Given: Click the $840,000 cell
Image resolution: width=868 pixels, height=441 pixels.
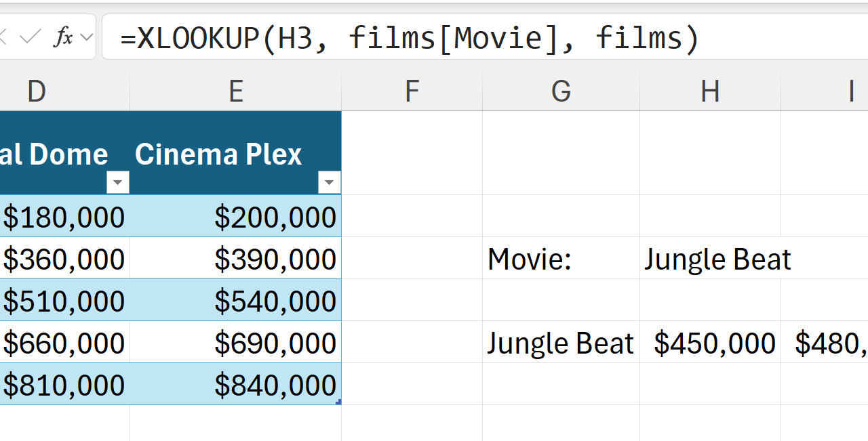Looking at the screenshot, I should pos(235,385).
